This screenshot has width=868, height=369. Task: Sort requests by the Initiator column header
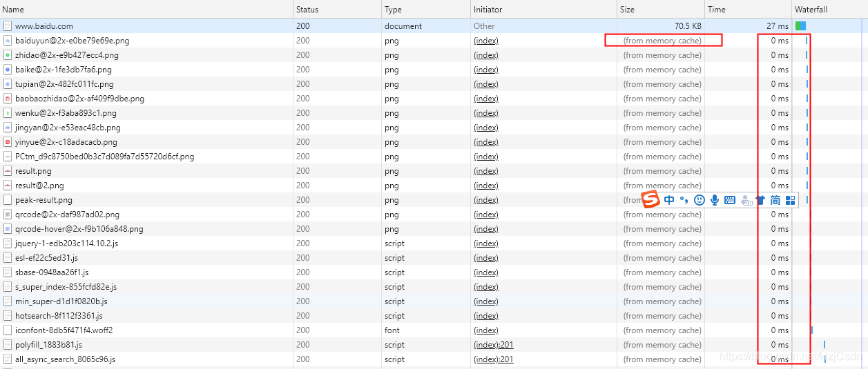click(x=543, y=10)
